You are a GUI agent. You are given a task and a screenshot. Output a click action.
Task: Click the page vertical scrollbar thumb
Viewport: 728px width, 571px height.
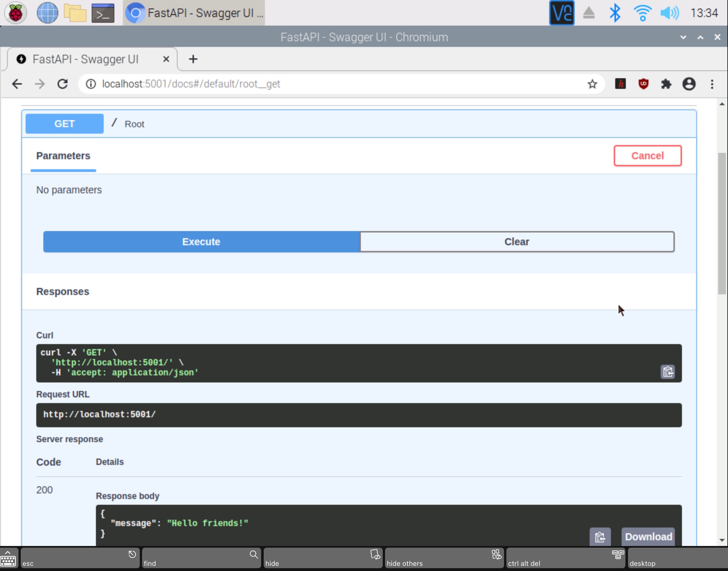coord(722,223)
